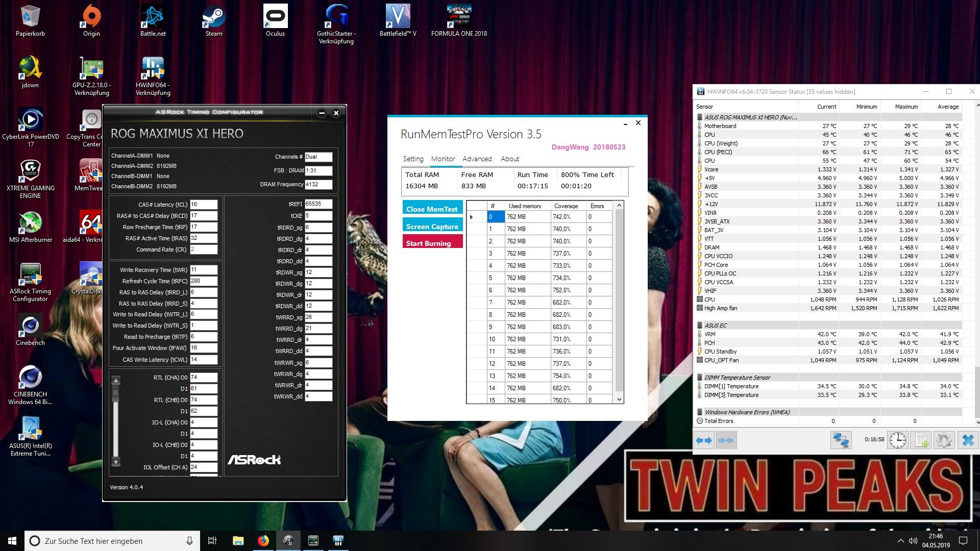Click the CAS# Latency (tCL) field

coord(204,205)
